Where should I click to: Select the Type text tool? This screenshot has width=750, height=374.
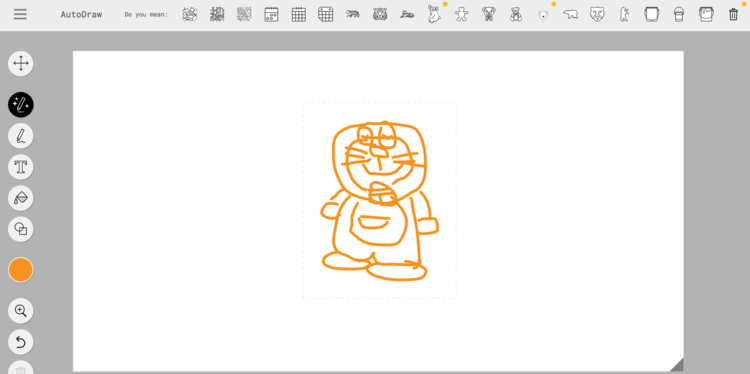21,167
